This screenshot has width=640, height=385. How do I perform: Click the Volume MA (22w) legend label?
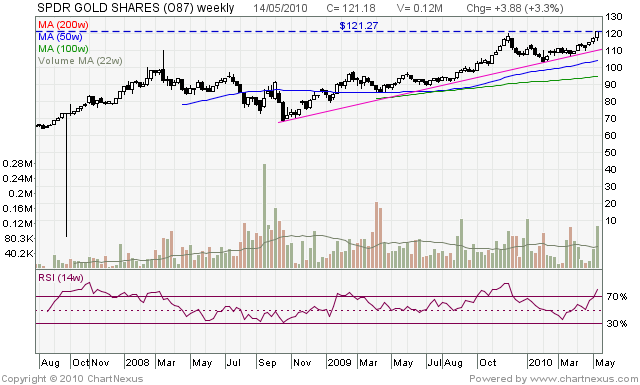click(x=80, y=60)
